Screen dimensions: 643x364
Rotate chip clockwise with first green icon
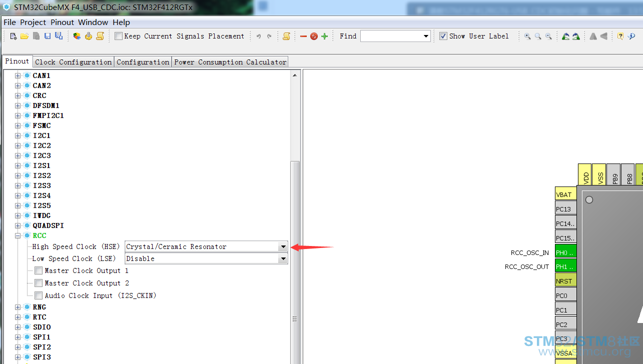coord(565,36)
